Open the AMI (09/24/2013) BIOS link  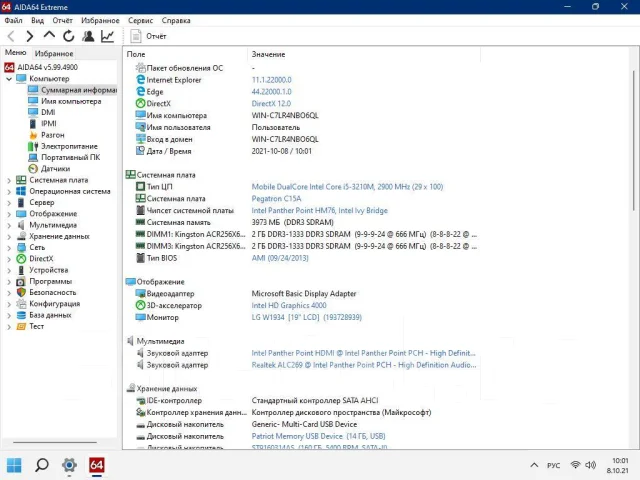pos(280,258)
